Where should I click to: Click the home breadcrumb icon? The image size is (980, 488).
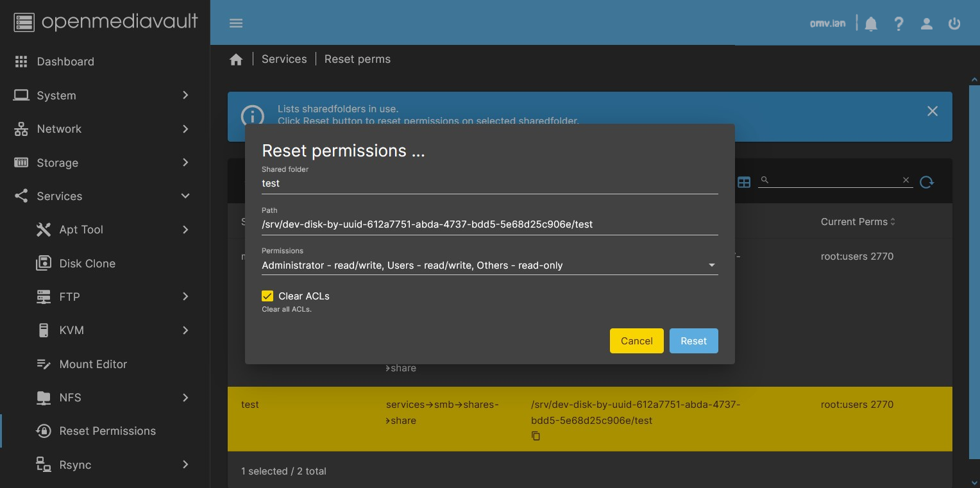tap(236, 58)
